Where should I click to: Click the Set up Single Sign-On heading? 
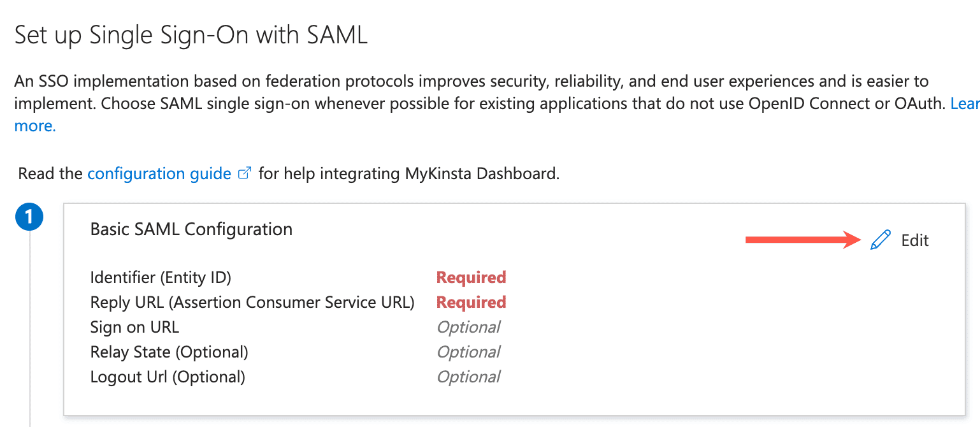(x=191, y=35)
